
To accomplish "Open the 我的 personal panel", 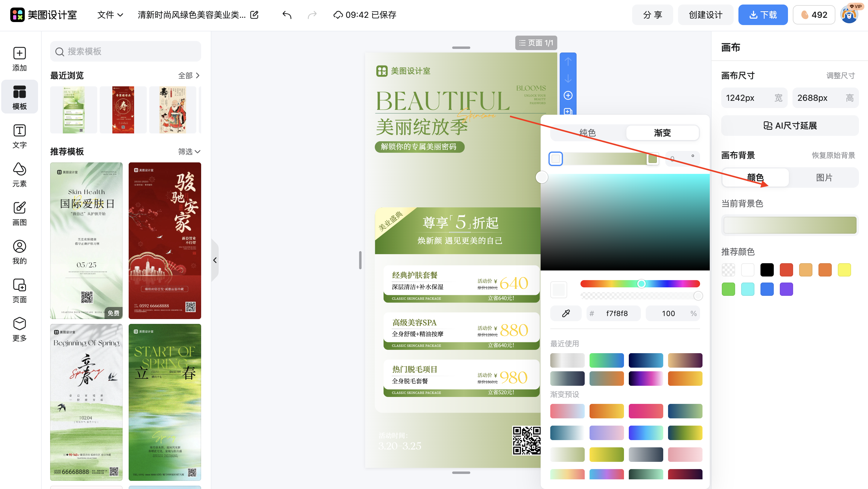I will [19, 252].
